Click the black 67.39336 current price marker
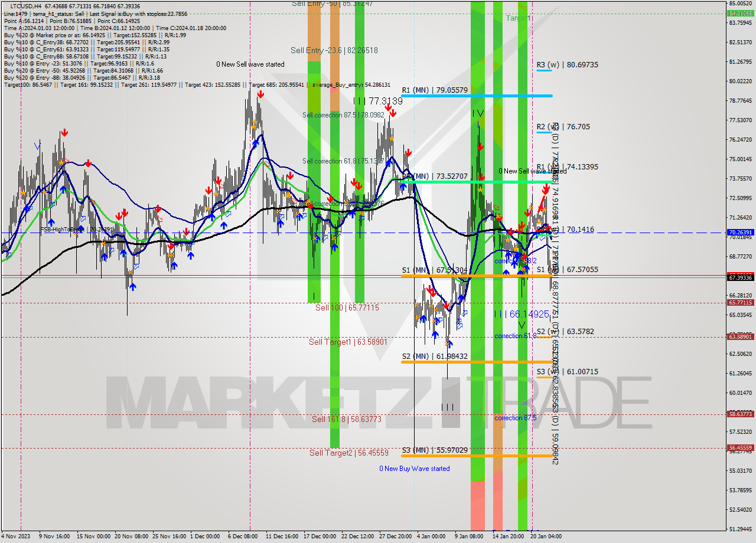756x543 pixels. click(740, 277)
